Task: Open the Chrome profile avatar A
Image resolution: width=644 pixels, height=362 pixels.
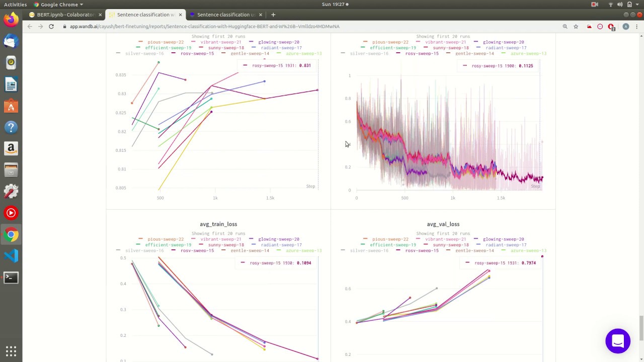Action: coord(626,27)
